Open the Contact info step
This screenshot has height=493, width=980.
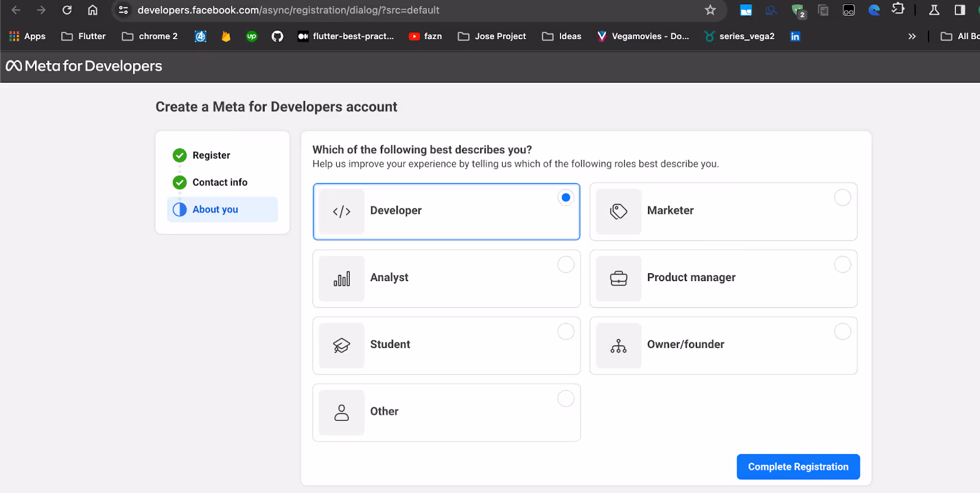pyautogui.click(x=219, y=183)
